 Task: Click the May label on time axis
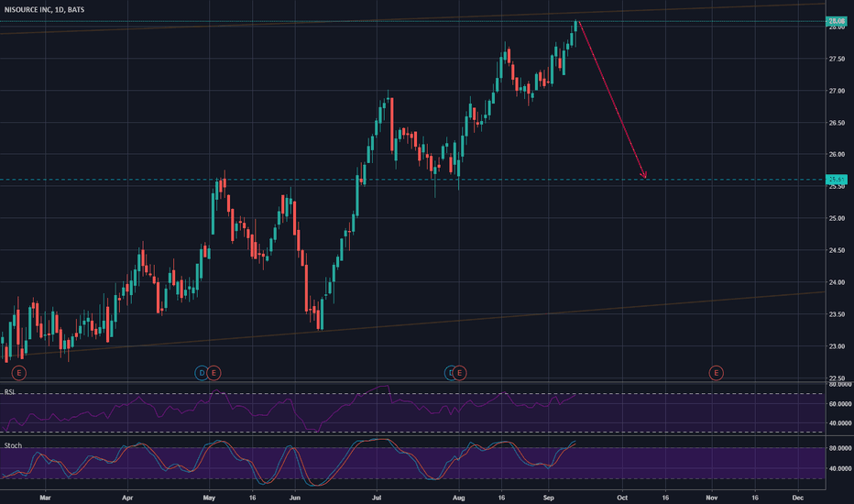[210, 498]
